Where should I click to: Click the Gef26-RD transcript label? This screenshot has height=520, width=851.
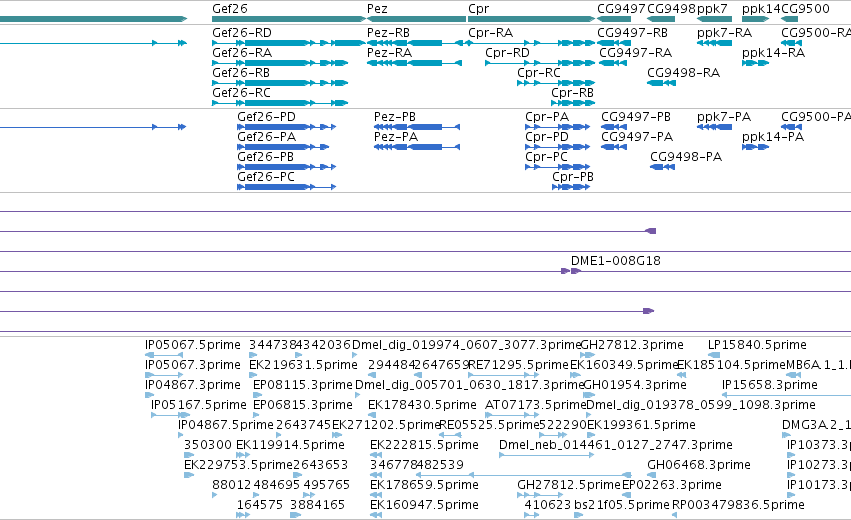click(242, 33)
